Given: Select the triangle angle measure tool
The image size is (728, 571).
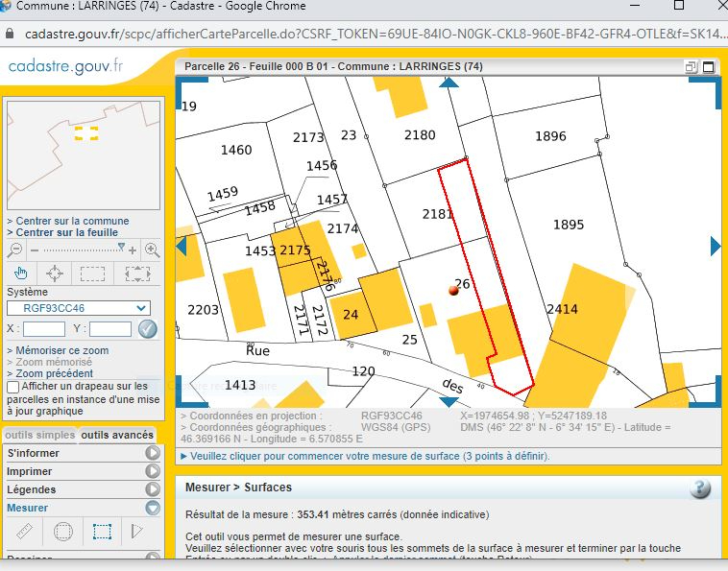Looking at the screenshot, I should (x=136, y=531).
